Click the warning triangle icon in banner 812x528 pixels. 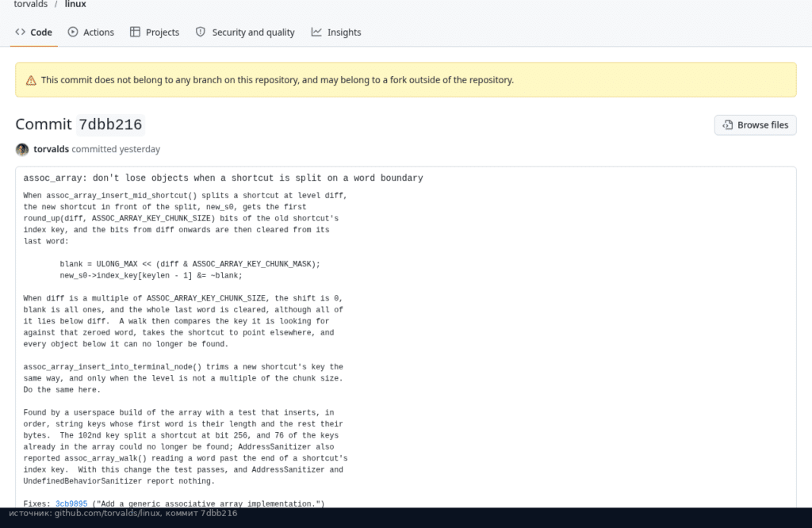[31, 80]
